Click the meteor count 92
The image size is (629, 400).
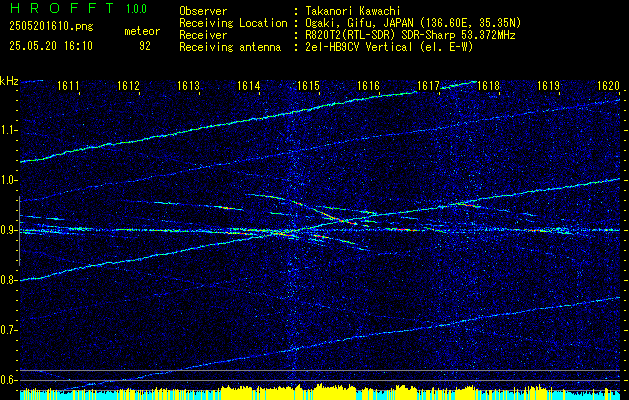point(145,46)
